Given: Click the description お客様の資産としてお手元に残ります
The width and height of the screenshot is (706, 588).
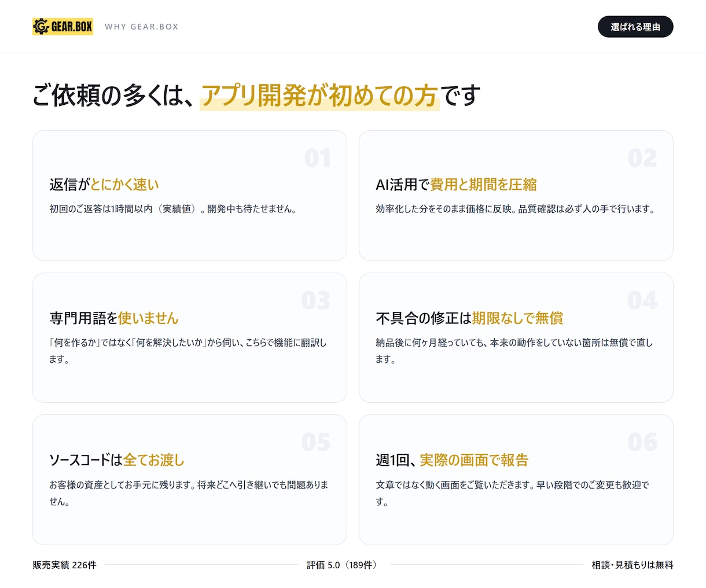Looking at the screenshot, I should [x=189, y=493].
